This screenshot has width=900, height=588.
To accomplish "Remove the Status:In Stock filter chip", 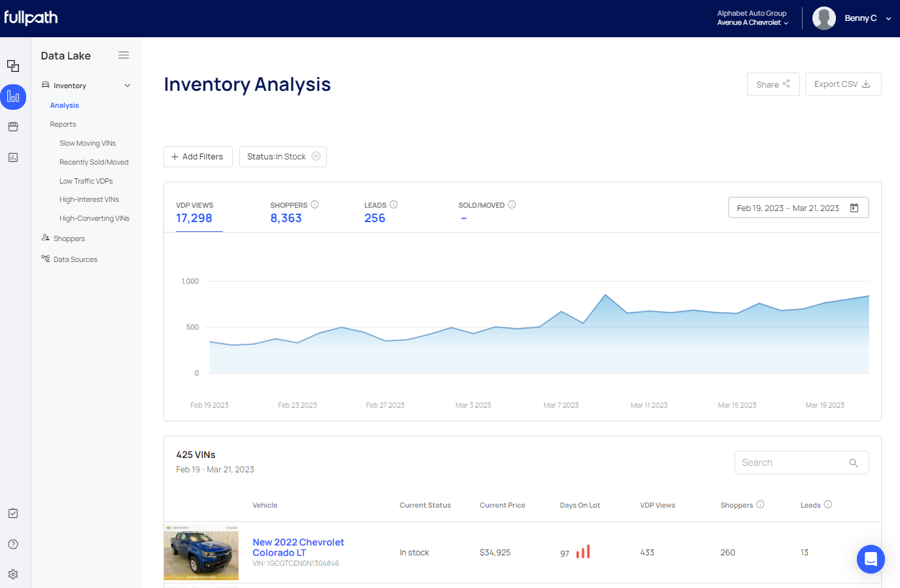I will pyautogui.click(x=316, y=156).
